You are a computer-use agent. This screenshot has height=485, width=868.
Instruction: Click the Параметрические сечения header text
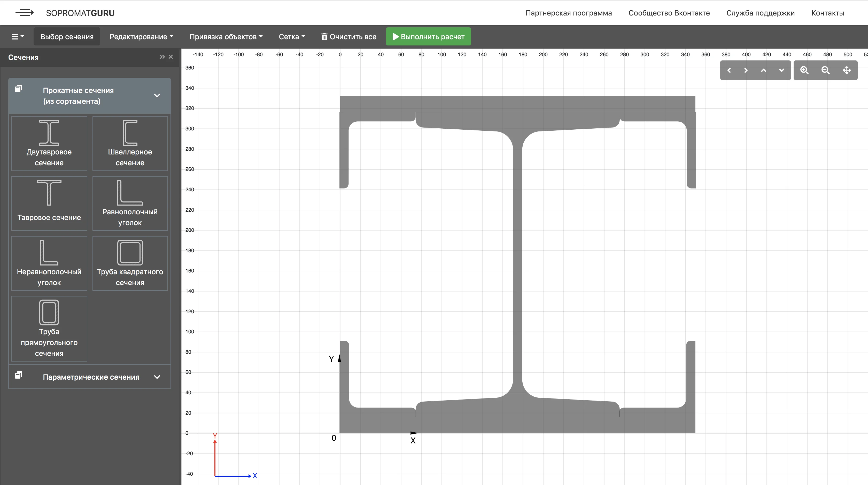91,377
